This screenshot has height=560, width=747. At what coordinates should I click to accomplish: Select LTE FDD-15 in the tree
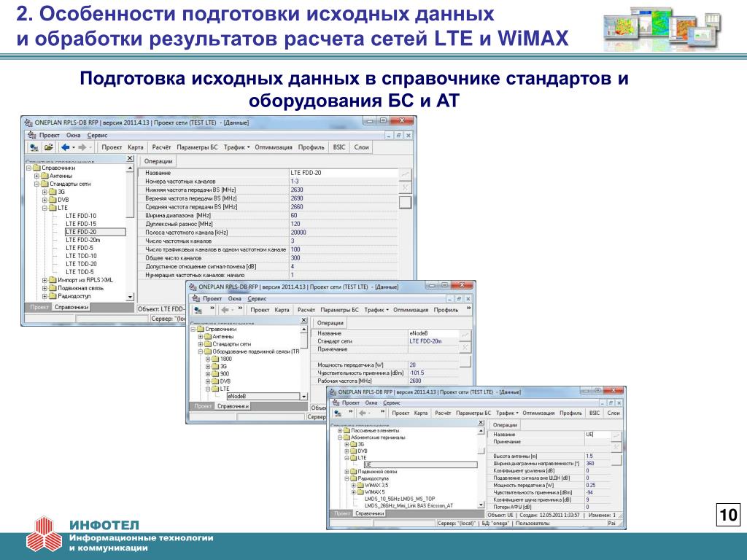click(81, 224)
